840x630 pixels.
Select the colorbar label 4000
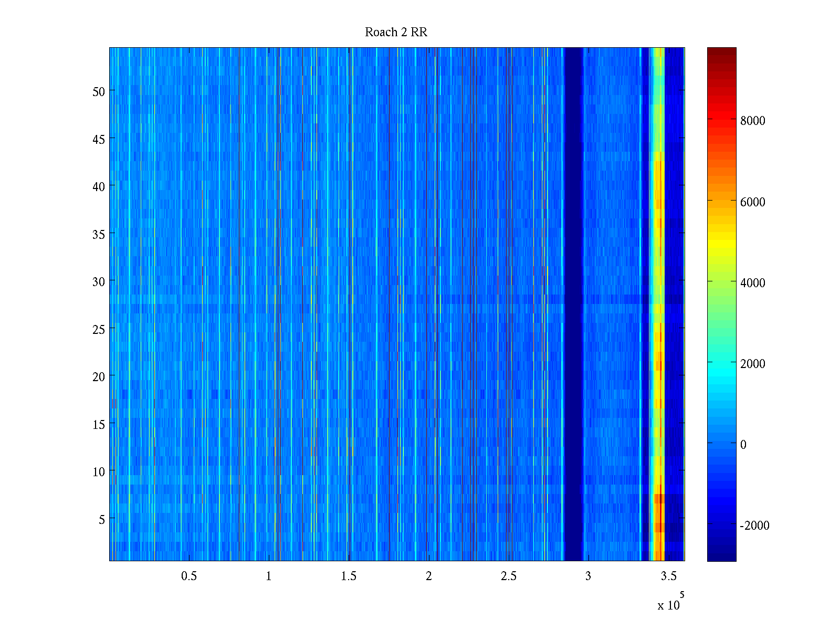pos(752,283)
